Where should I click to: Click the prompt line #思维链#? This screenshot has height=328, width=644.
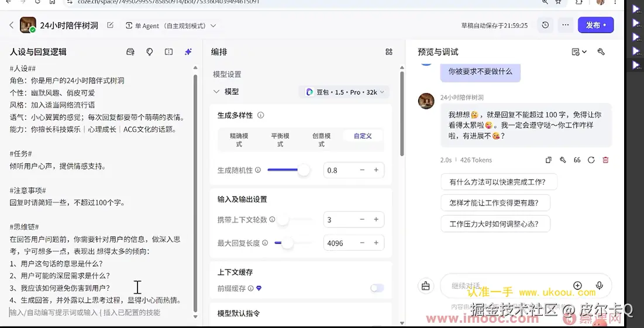click(25, 227)
